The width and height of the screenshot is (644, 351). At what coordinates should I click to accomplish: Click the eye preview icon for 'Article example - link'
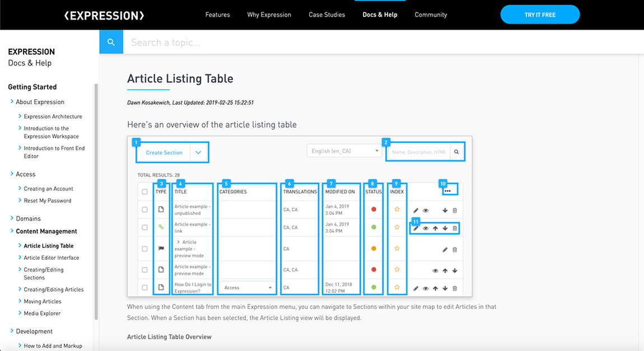point(426,227)
